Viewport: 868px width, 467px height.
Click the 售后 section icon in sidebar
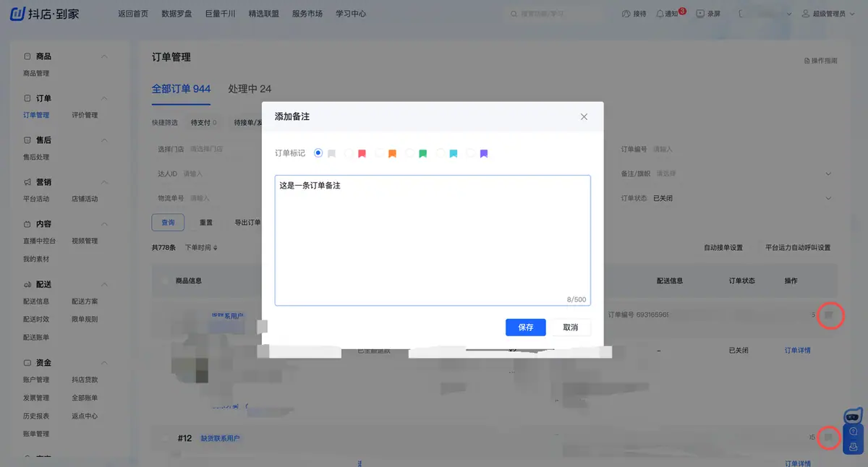point(27,140)
